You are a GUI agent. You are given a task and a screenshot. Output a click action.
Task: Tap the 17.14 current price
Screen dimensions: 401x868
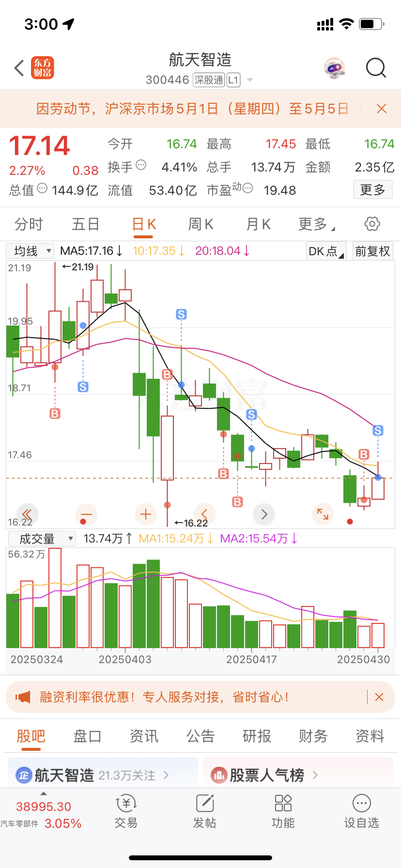[40, 145]
